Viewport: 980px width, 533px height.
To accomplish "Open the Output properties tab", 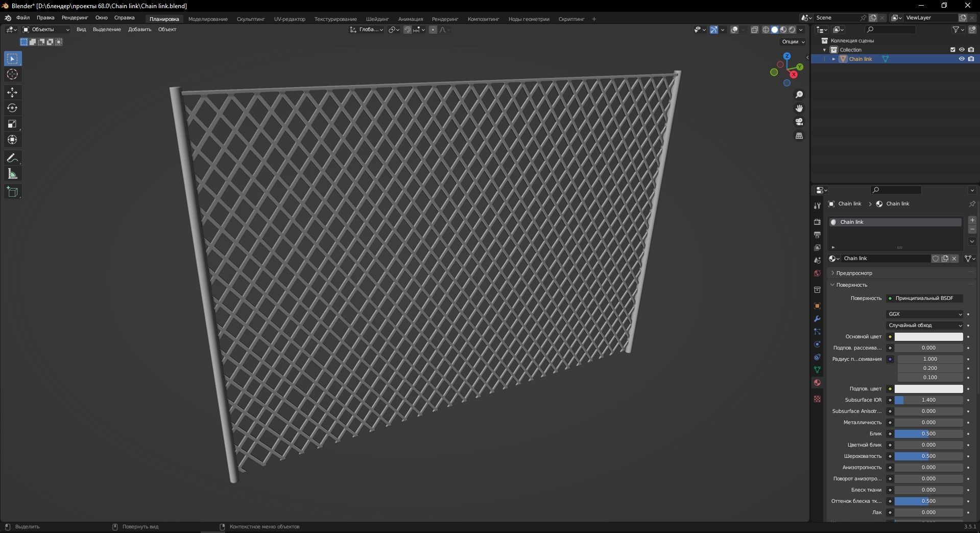I will [817, 235].
